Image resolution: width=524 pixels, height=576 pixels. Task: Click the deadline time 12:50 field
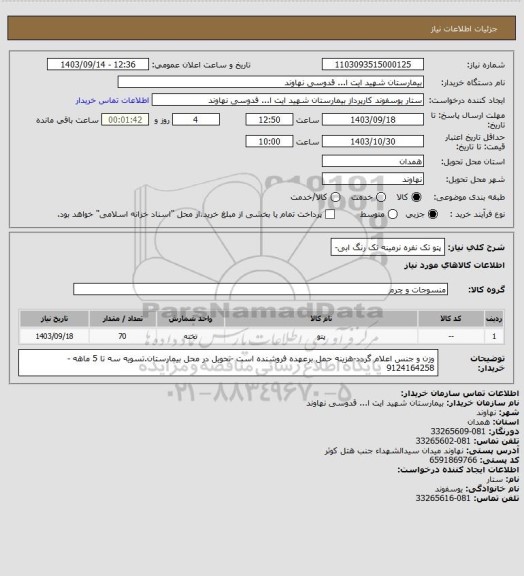coord(269,120)
